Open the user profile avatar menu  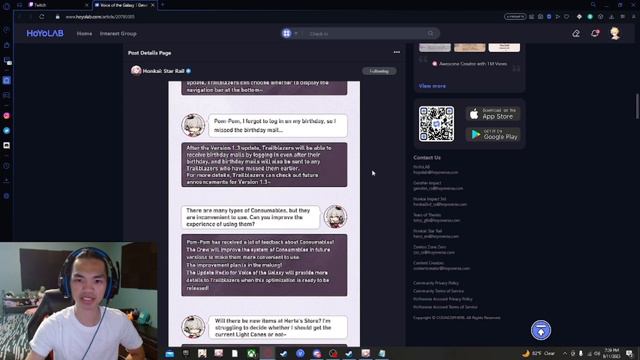[615, 33]
